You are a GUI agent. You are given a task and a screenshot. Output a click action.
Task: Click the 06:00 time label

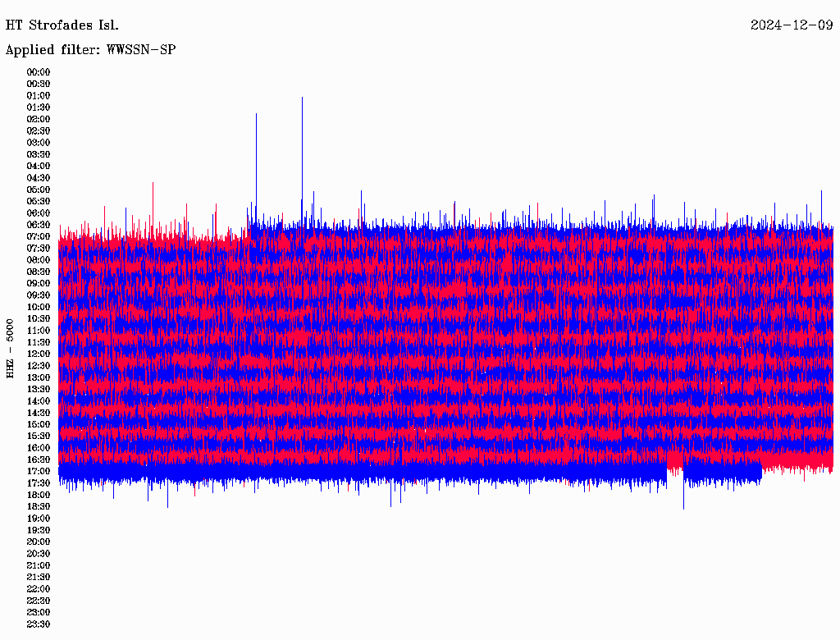[39, 213]
